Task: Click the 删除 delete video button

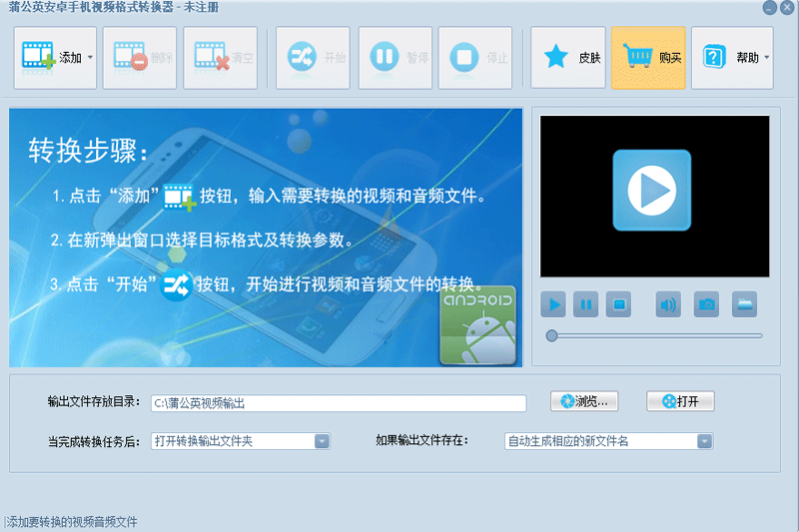Action: point(140,58)
